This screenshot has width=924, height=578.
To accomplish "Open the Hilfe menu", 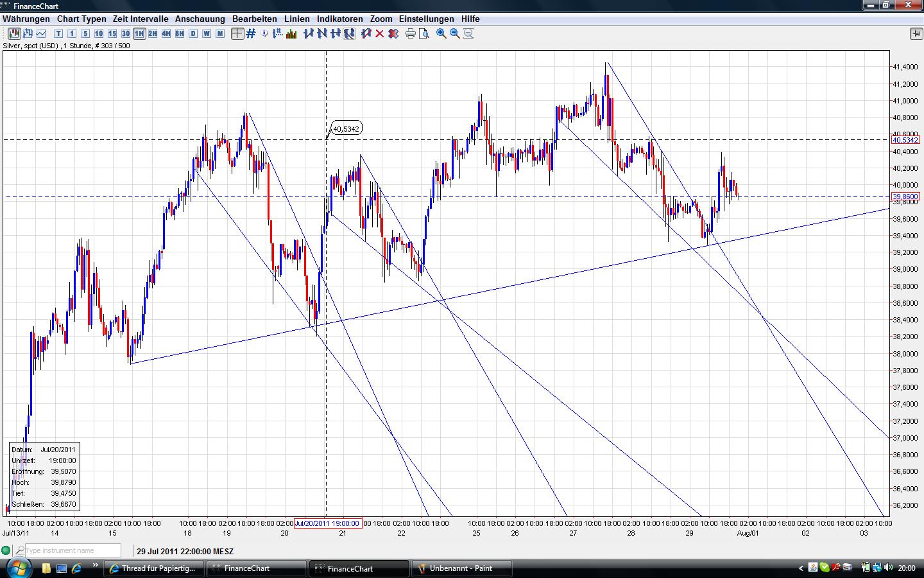I will tap(470, 19).
